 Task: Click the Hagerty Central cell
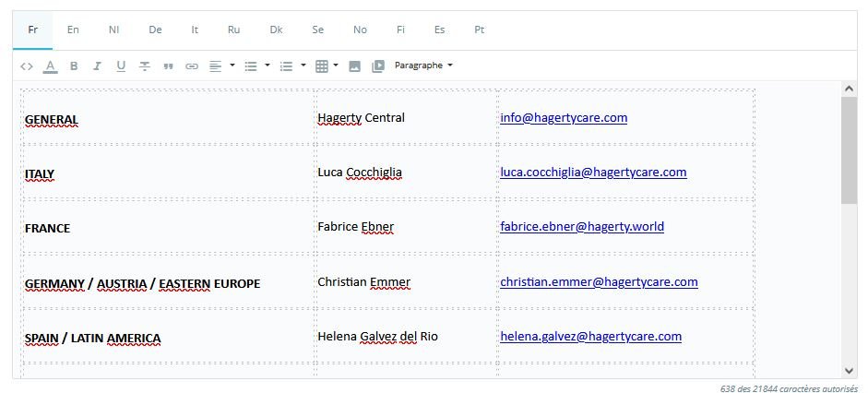[x=407, y=118]
